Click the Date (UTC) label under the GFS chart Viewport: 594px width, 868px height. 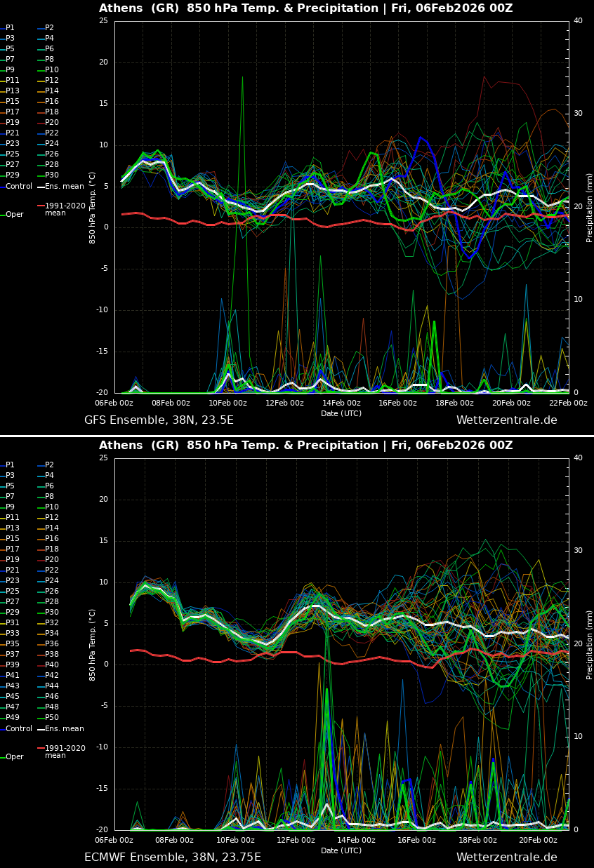[341, 413]
